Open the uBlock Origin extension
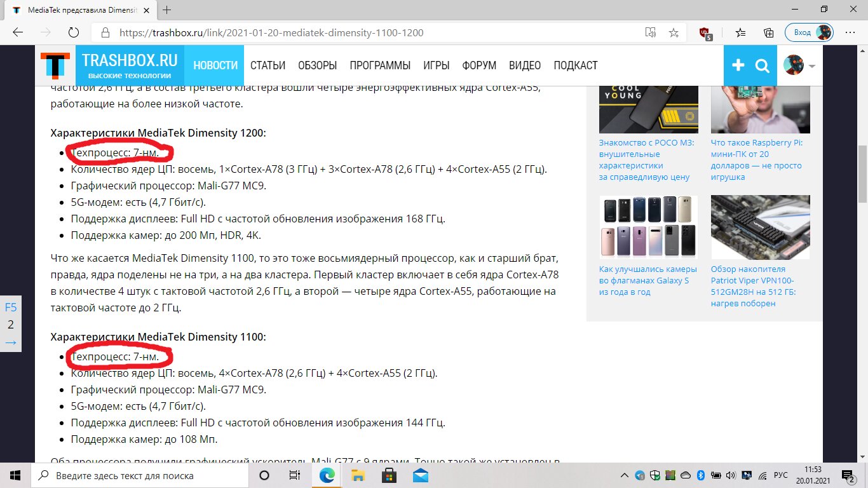Image resolution: width=868 pixels, height=488 pixels. (x=705, y=34)
